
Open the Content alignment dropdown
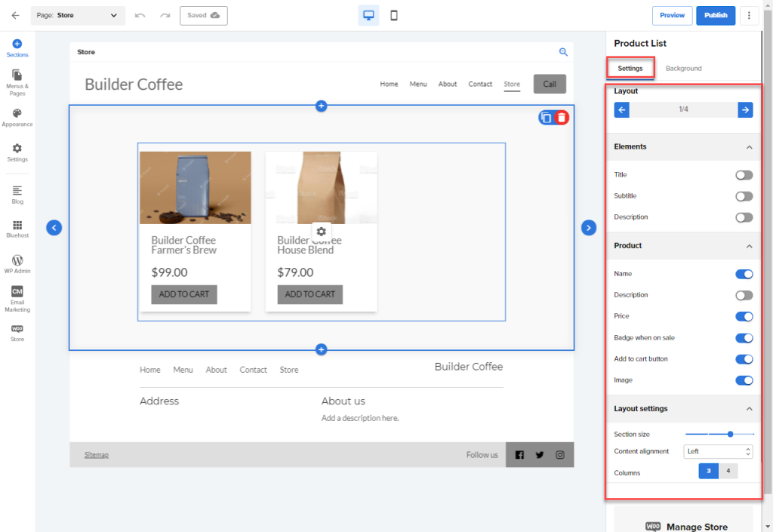[x=718, y=451]
